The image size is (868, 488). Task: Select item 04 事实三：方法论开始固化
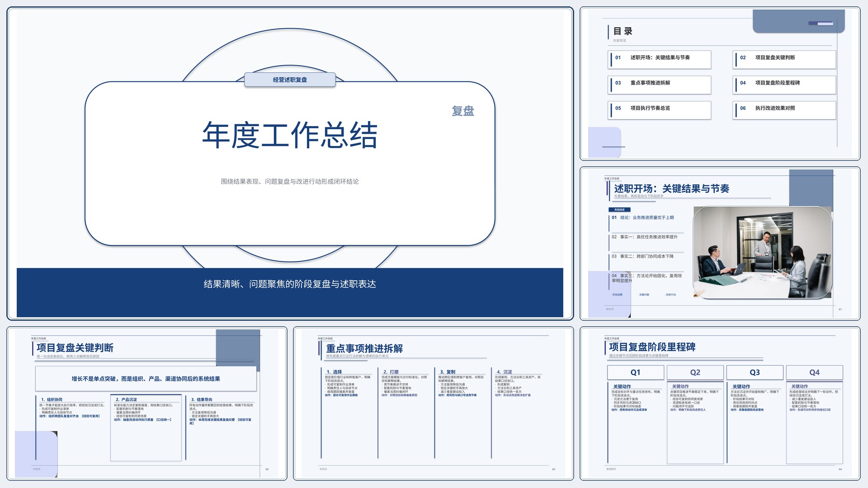coord(646,278)
